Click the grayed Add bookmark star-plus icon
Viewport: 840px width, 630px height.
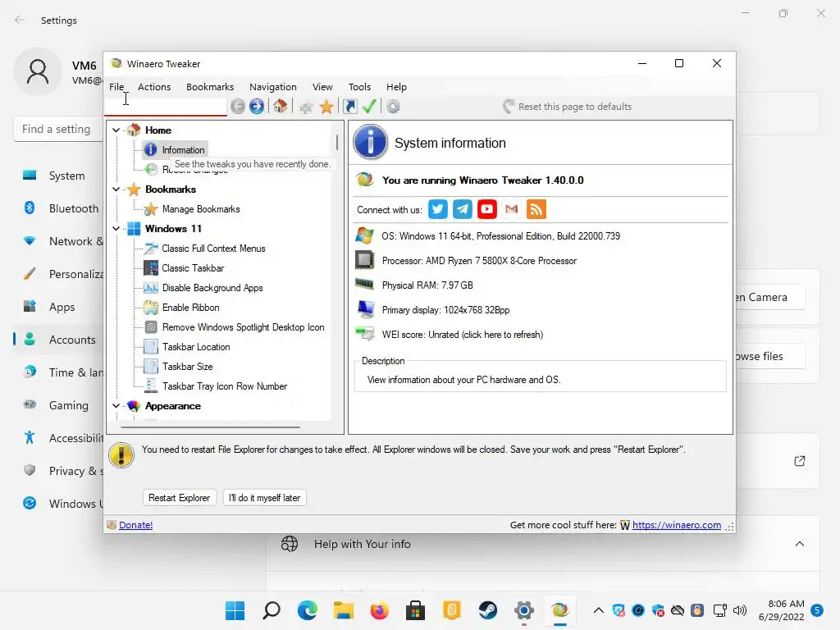click(x=307, y=107)
